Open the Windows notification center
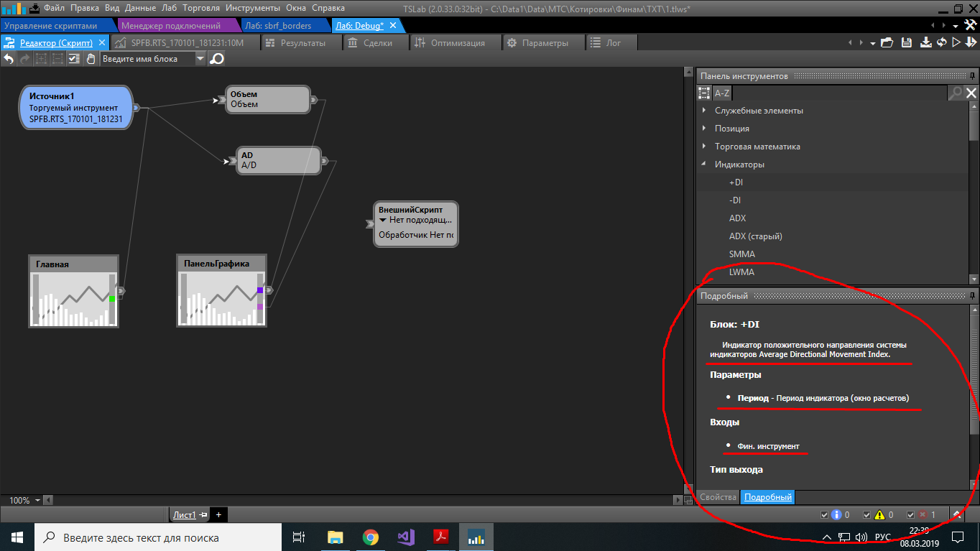This screenshot has width=980, height=551. (958, 537)
